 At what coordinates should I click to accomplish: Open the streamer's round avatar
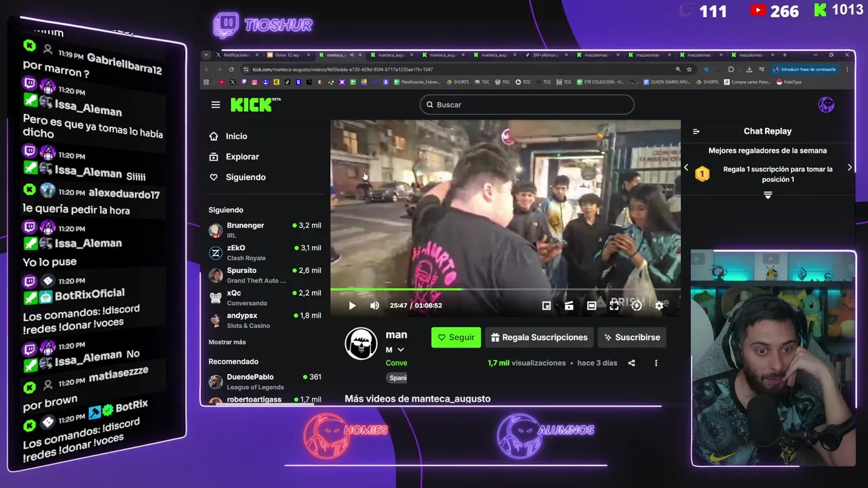click(361, 344)
